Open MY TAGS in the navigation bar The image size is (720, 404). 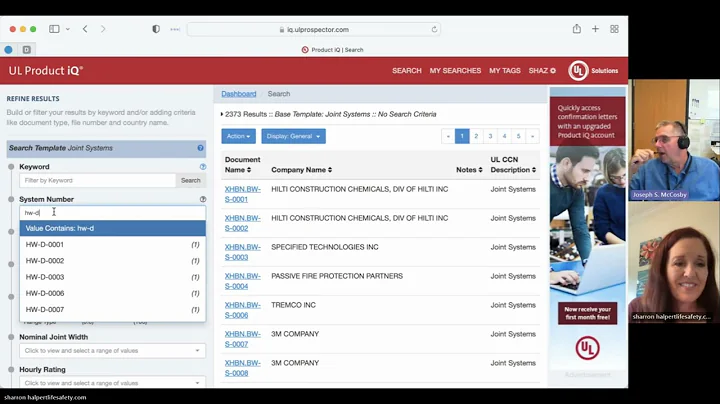click(505, 71)
